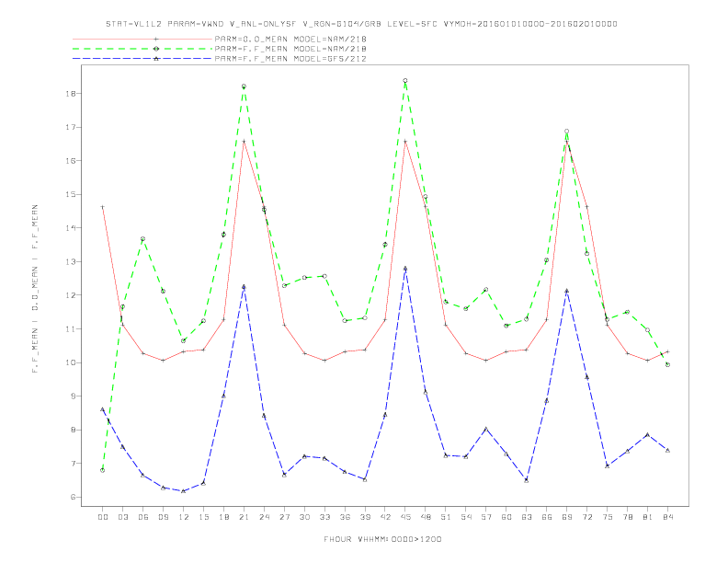Click the x-axis tick label 33
Screen dimensions: 728x563
click(x=324, y=517)
